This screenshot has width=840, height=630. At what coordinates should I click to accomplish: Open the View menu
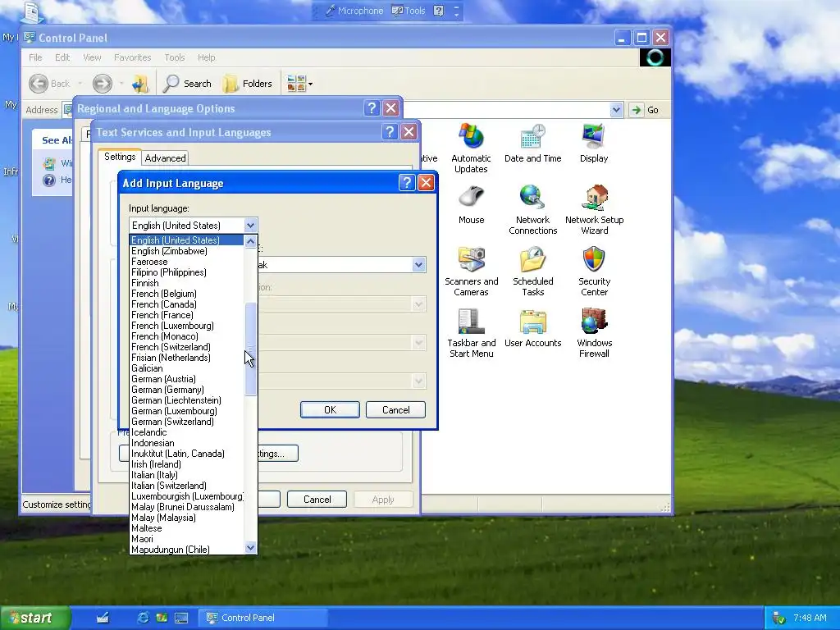(x=92, y=57)
